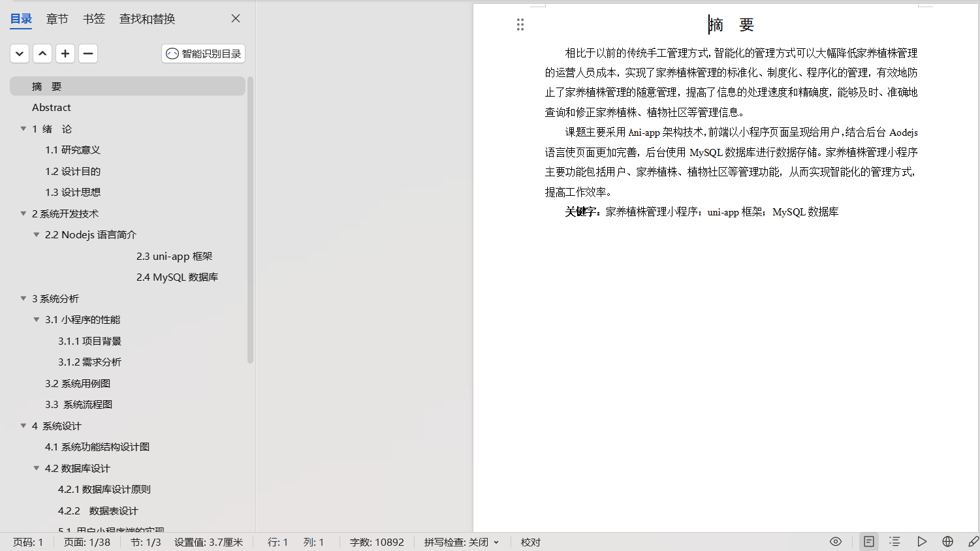The height and width of the screenshot is (551, 980).
Task: Click the plus icon in outline toolbar
Action: 65,54
